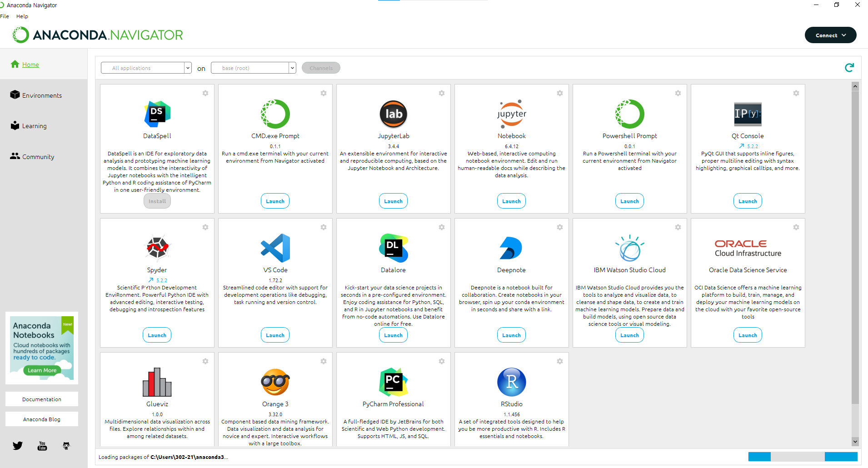
Task: Launch Datalore
Action: click(394, 335)
